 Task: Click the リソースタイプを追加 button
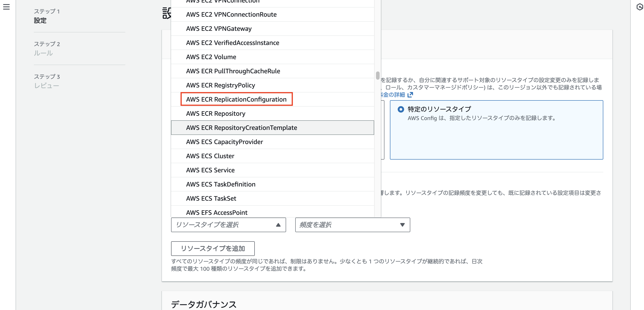coord(212,249)
